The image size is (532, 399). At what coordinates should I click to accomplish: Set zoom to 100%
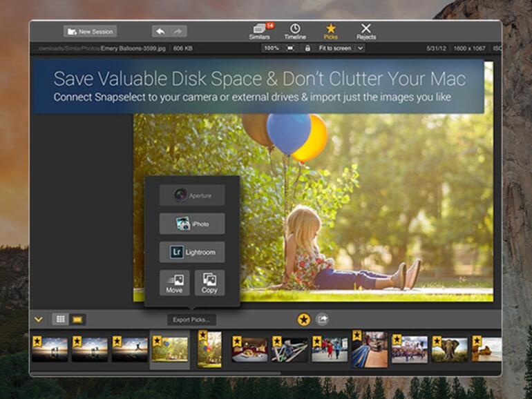click(x=271, y=48)
